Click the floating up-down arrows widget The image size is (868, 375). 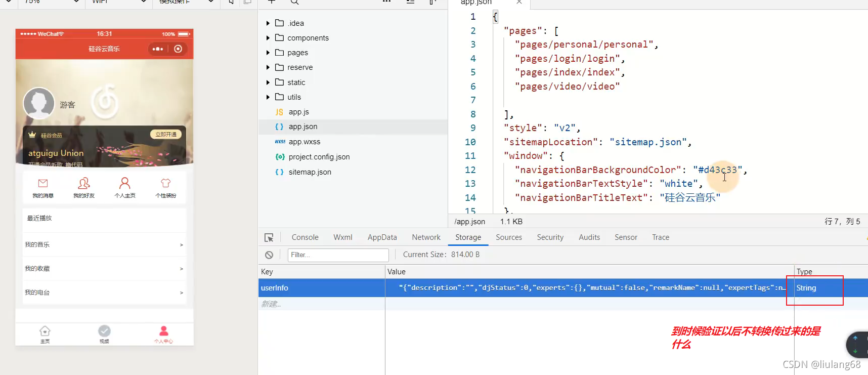click(857, 345)
